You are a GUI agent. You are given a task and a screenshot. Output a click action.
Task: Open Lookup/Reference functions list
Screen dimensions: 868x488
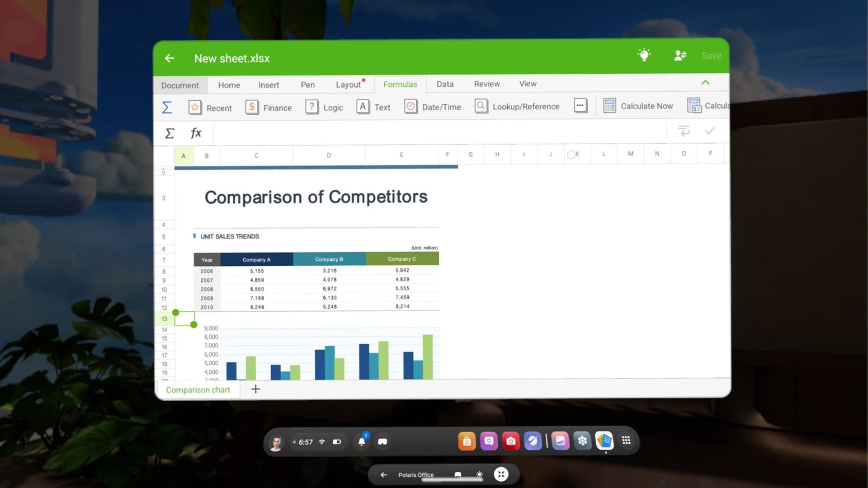(517, 106)
